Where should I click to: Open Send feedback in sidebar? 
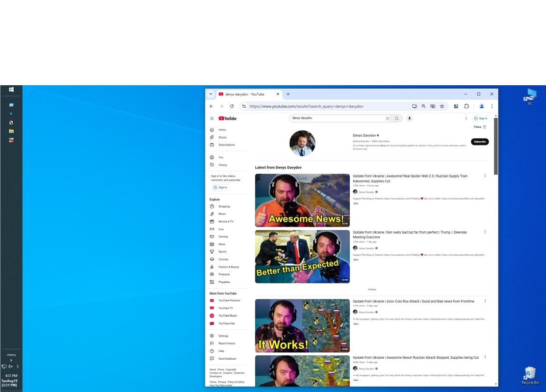click(228, 359)
